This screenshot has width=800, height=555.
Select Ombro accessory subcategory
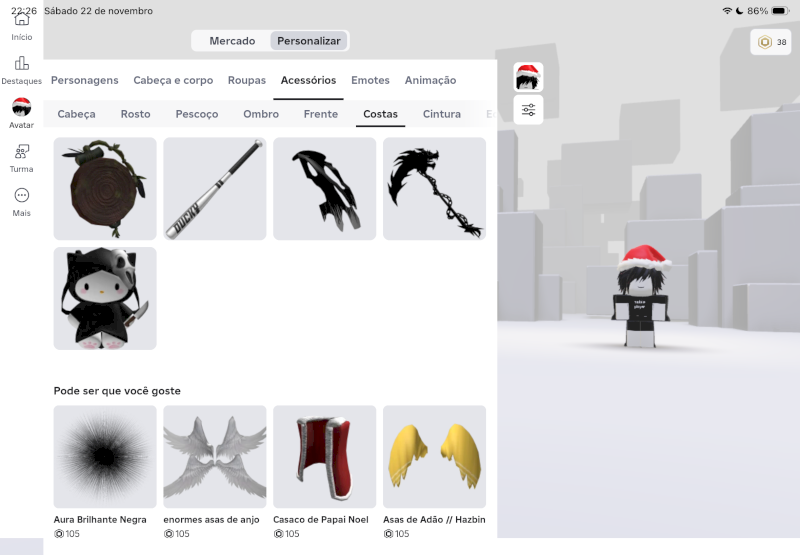coord(261,114)
